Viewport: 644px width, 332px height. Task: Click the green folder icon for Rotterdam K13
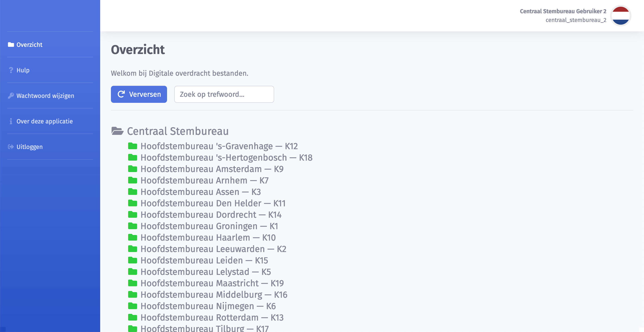[x=133, y=317]
